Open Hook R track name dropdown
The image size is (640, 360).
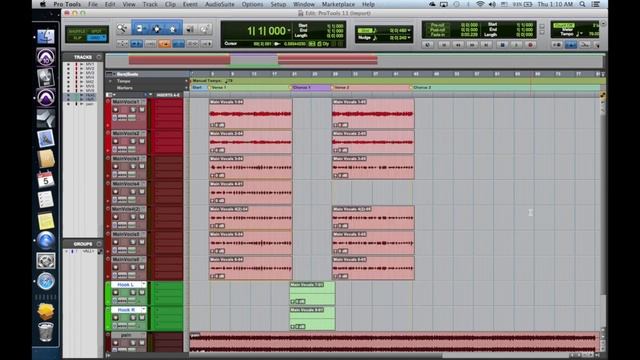tap(143, 310)
